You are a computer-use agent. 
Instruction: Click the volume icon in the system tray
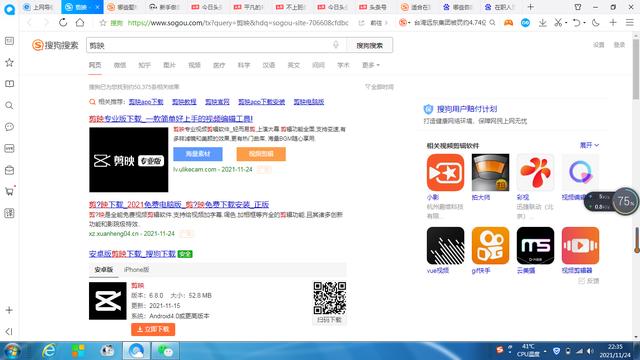590,351
